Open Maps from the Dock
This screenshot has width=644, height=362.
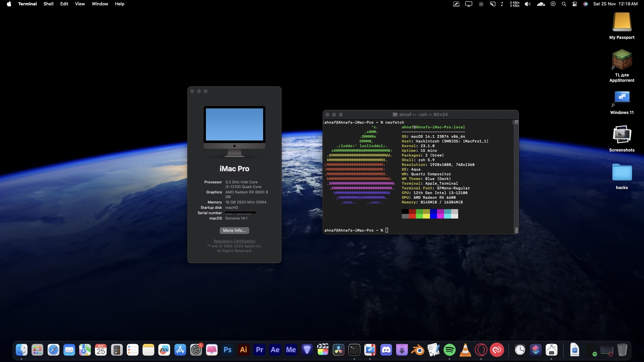point(85,350)
